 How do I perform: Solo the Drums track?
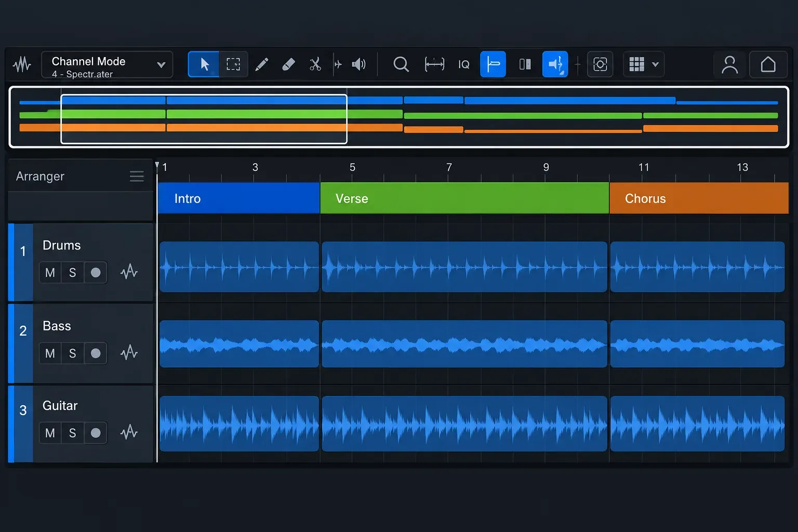pyautogui.click(x=73, y=273)
